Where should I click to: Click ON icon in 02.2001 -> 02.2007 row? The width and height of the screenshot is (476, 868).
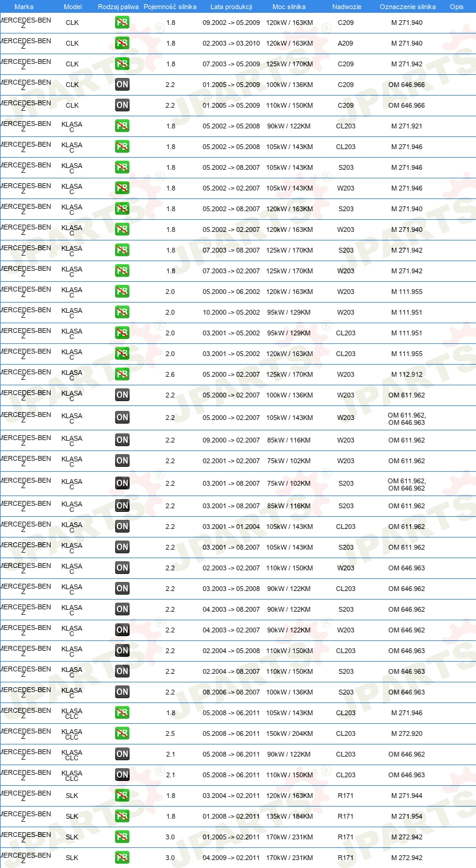[x=122, y=461]
